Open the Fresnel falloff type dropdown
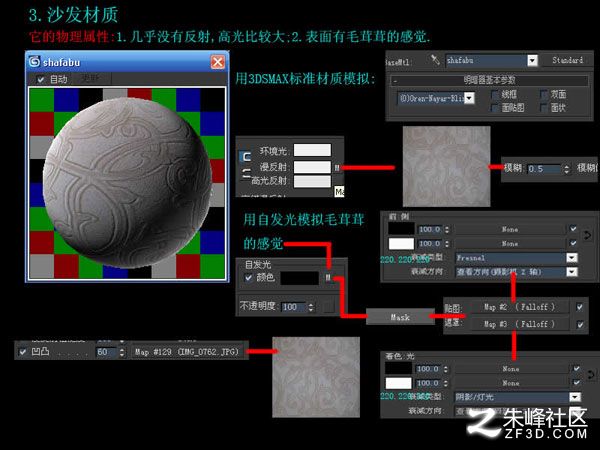 [x=572, y=258]
